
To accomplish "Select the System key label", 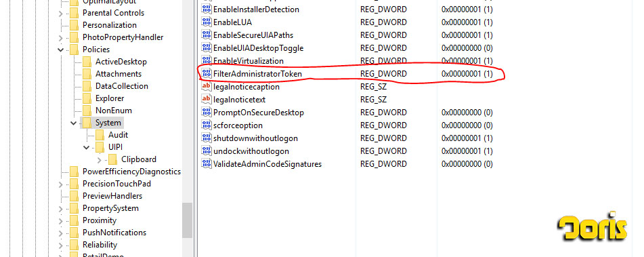I will tap(108, 123).
